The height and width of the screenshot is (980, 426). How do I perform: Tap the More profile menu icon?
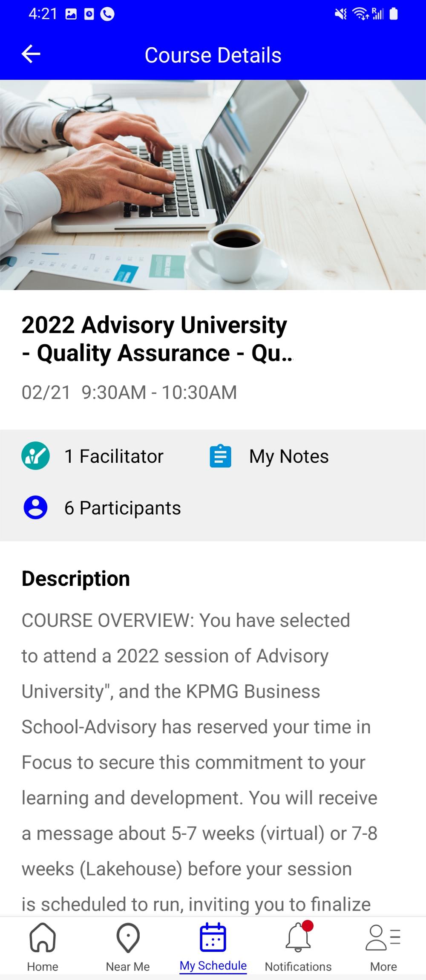point(383,937)
